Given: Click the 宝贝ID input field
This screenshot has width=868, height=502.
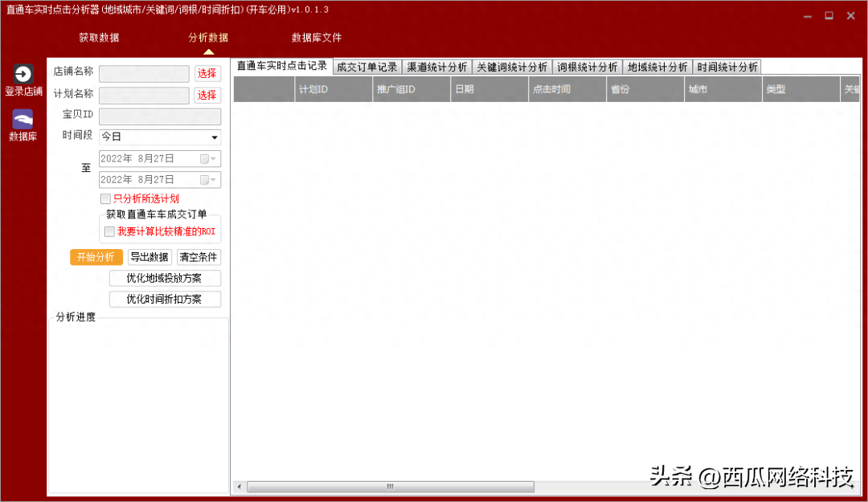Looking at the screenshot, I should [x=159, y=116].
